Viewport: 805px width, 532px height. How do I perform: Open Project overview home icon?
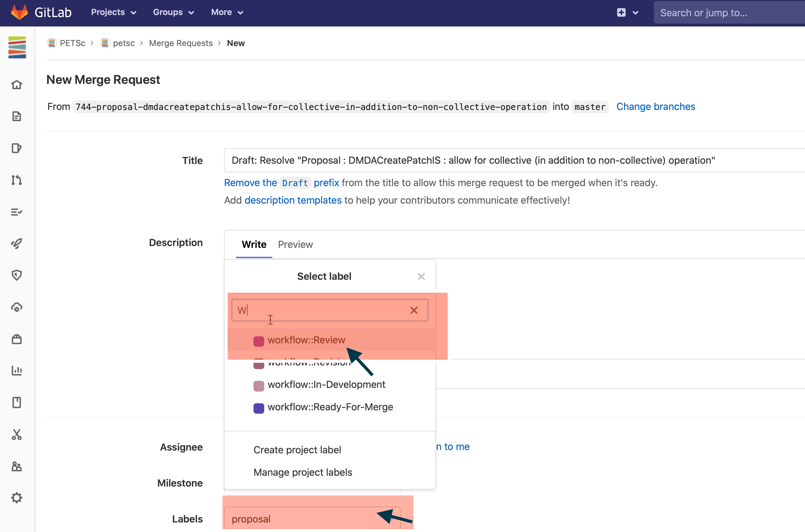tap(17, 84)
